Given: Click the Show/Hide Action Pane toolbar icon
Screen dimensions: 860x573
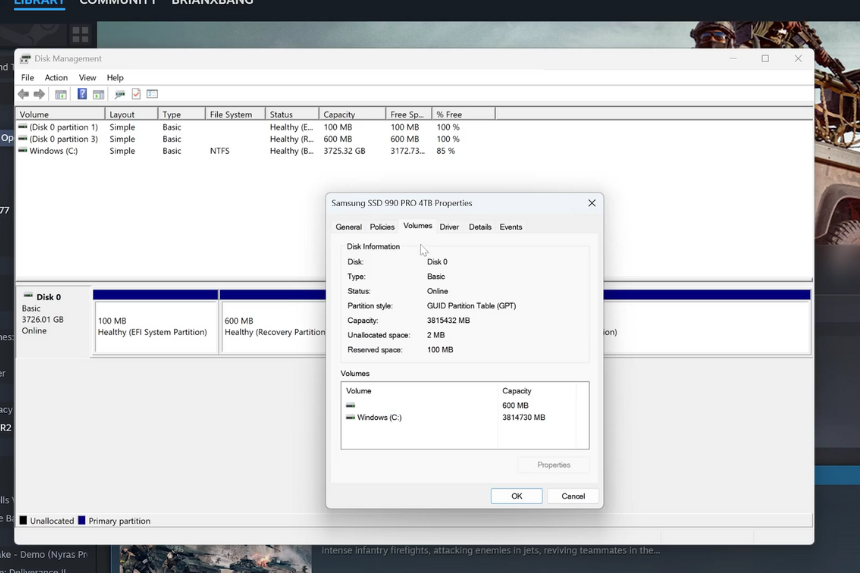Looking at the screenshot, I should tap(98, 94).
